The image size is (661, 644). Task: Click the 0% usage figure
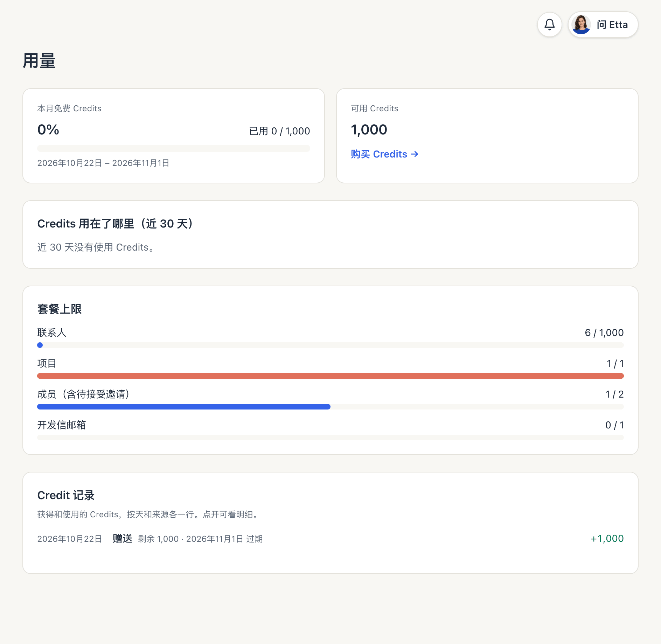(48, 130)
